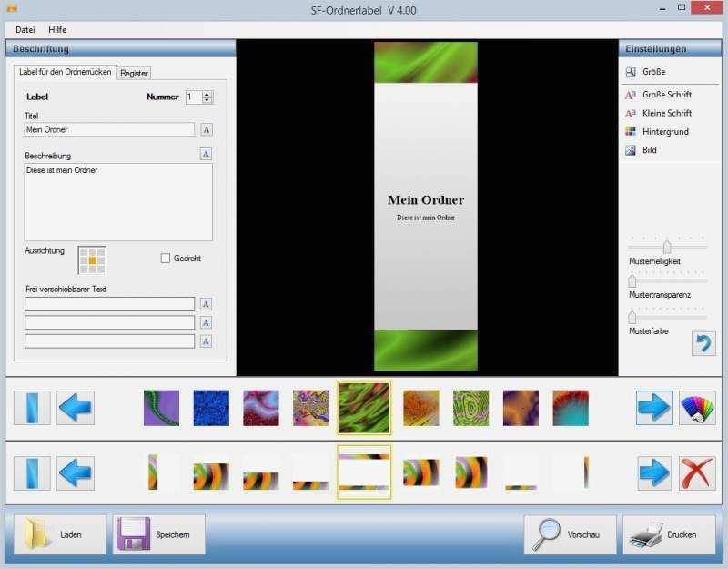Increase the Nummer spinner value

[207, 94]
